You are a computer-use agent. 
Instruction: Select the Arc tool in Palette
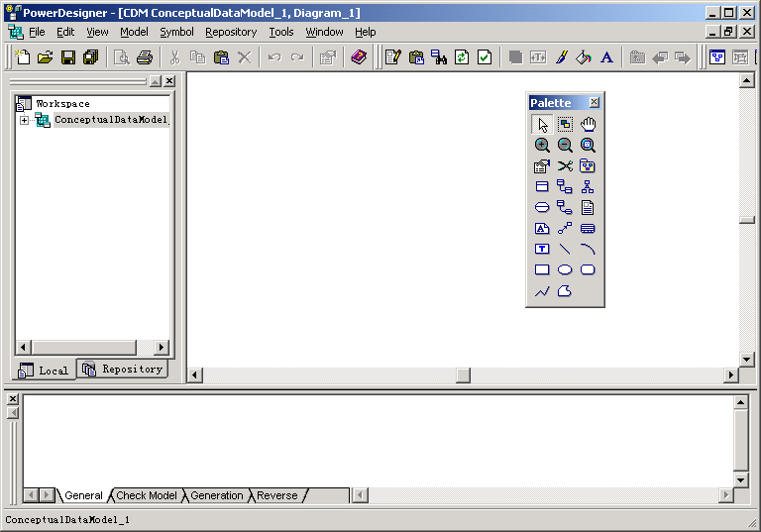click(588, 250)
